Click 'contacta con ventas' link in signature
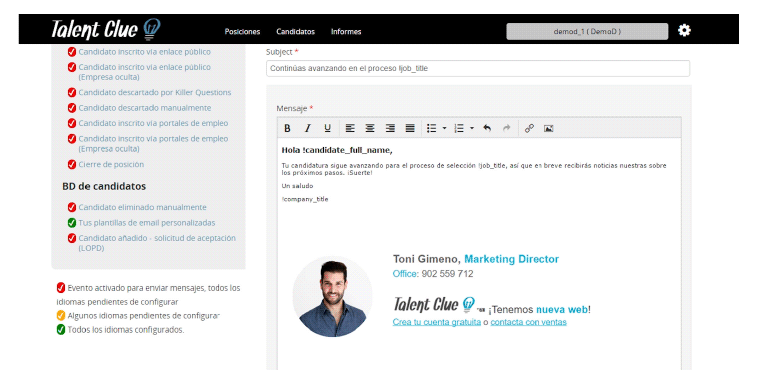Image resolution: width=757 pixels, height=392 pixels. point(529,322)
